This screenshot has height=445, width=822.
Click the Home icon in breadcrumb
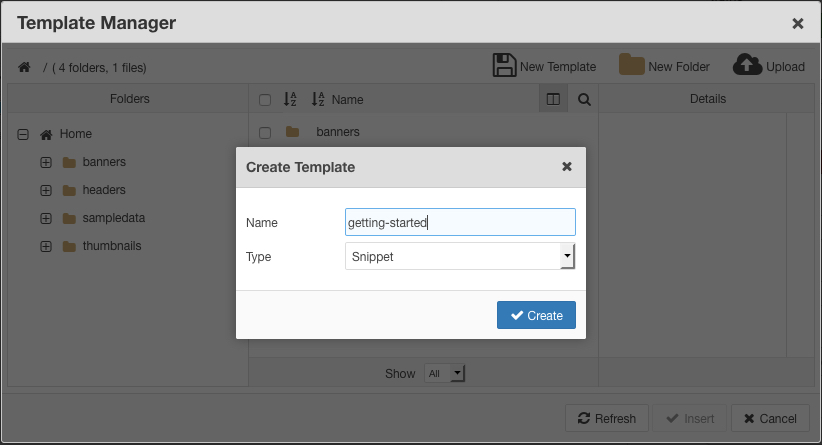24,67
